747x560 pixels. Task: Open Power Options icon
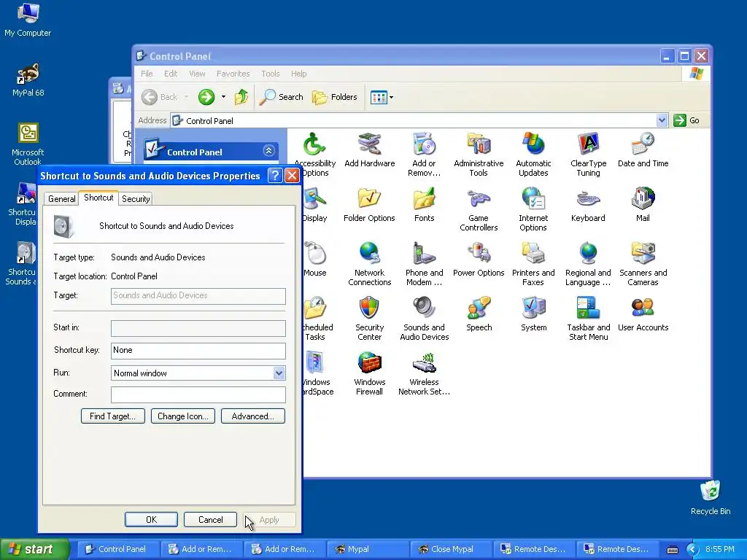[x=479, y=260]
